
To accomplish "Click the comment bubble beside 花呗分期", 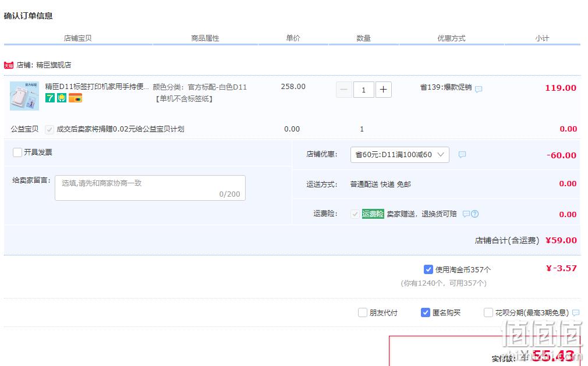I will pos(576,312).
